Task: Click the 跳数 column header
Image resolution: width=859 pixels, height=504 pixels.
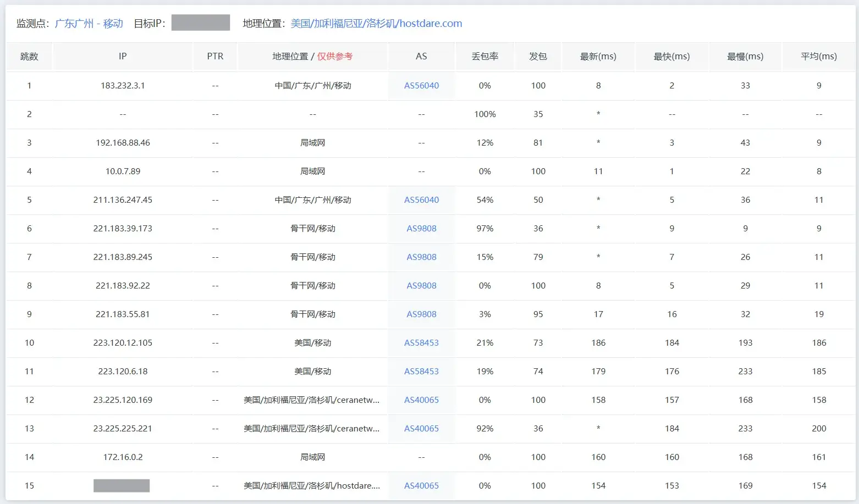Action: pyautogui.click(x=29, y=56)
